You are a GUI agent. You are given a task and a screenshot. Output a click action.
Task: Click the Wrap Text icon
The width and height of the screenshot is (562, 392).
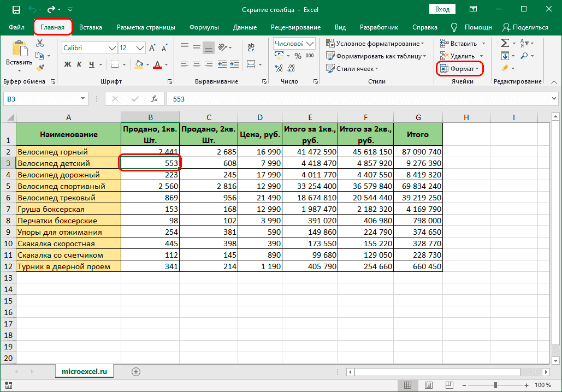click(252, 47)
